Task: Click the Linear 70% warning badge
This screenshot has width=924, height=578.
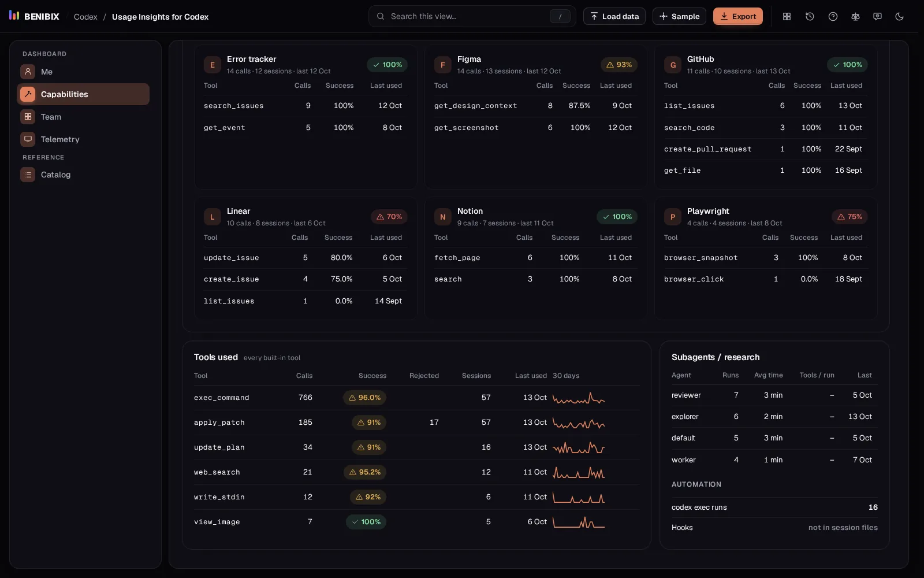Action: click(x=389, y=217)
